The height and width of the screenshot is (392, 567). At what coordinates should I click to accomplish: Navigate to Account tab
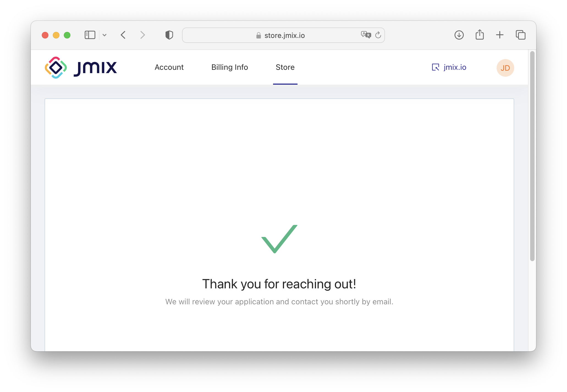(169, 67)
